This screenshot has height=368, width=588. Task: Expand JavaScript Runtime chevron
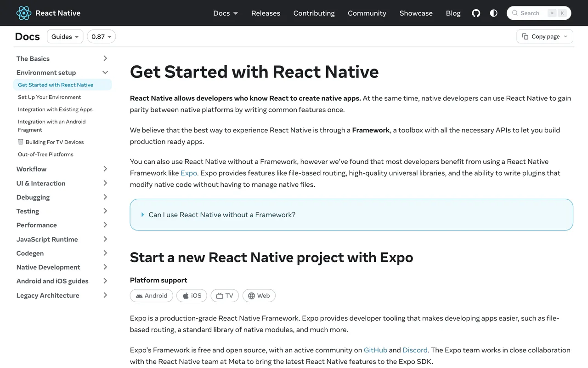(105, 239)
